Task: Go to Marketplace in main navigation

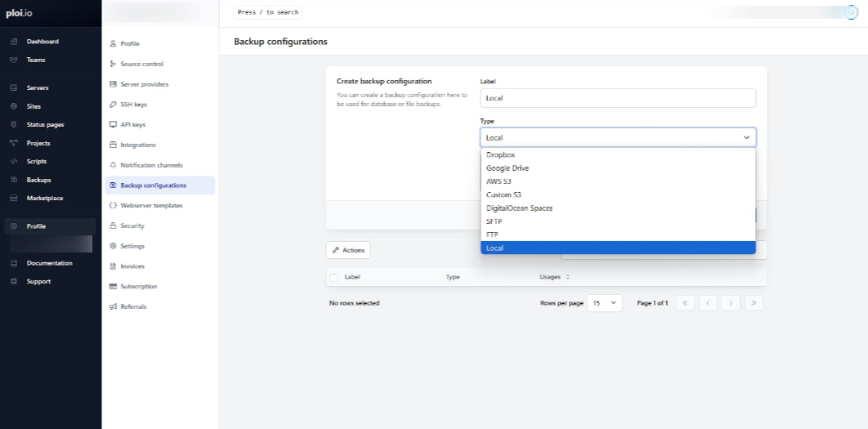Action: click(44, 198)
